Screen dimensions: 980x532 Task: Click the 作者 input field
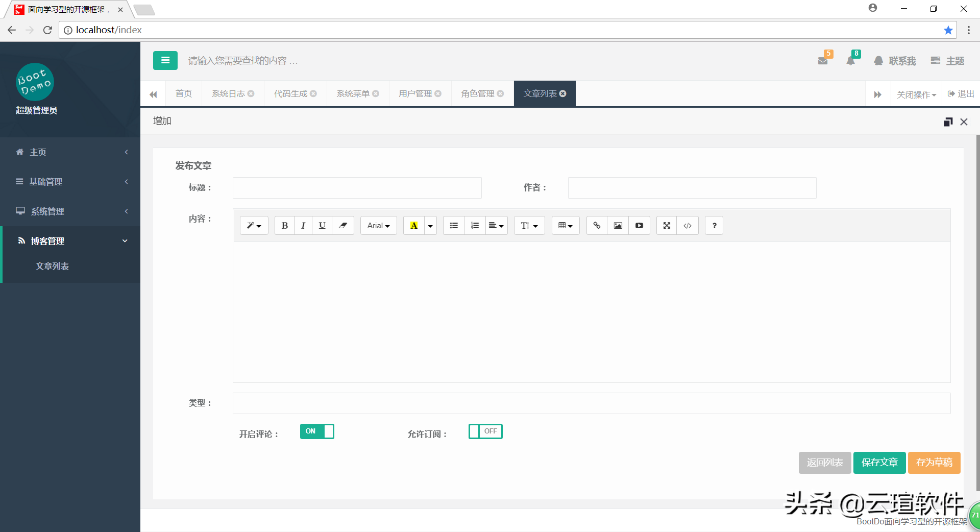click(x=692, y=188)
